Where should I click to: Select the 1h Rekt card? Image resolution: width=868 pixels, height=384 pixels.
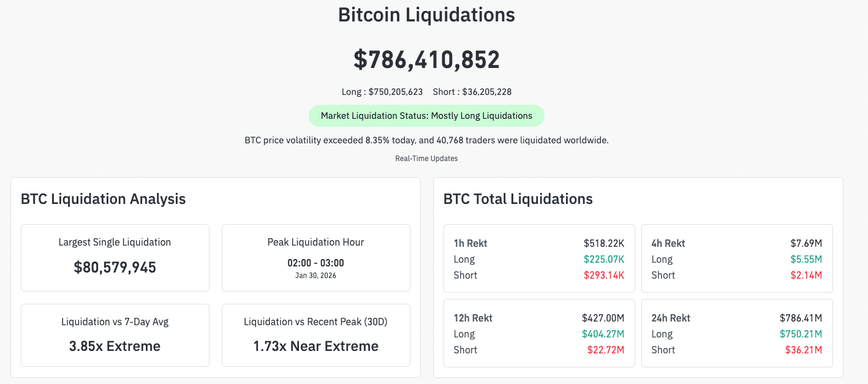click(x=538, y=258)
